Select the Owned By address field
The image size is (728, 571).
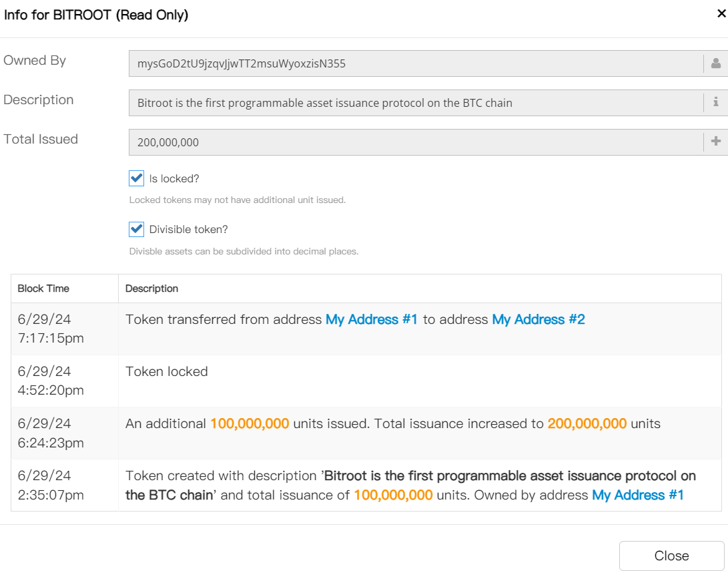point(414,64)
